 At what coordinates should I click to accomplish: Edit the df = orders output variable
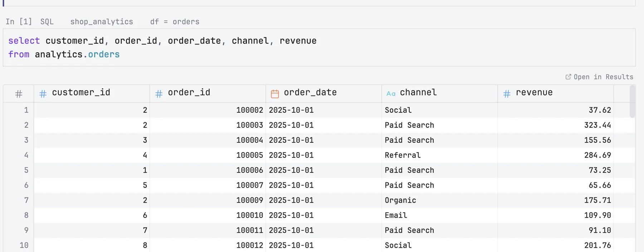pos(175,22)
